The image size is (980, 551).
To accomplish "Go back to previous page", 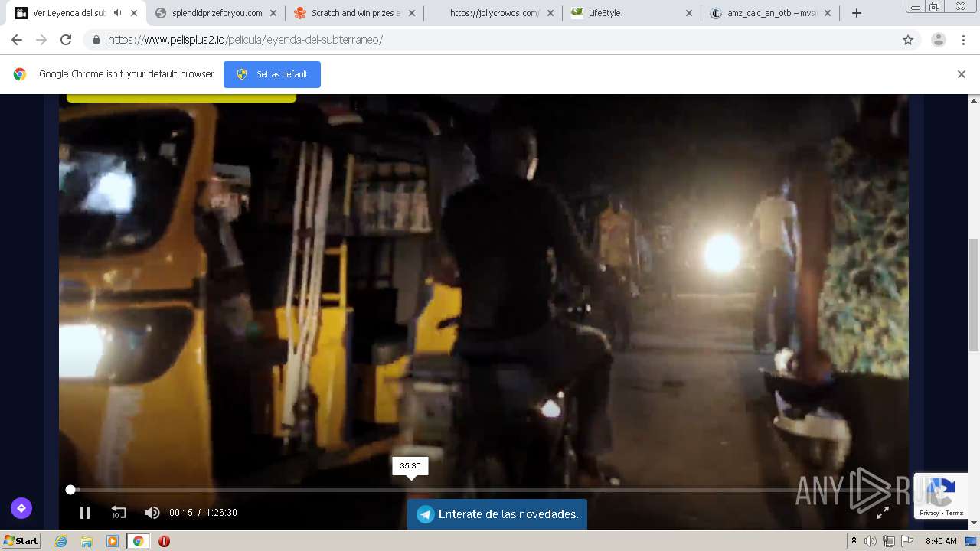I will coord(17,40).
